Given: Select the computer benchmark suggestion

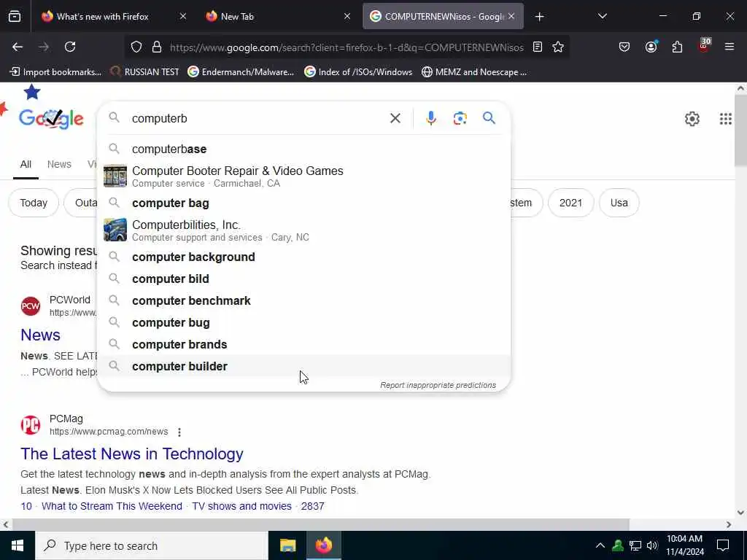Looking at the screenshot, I should 304,301.
